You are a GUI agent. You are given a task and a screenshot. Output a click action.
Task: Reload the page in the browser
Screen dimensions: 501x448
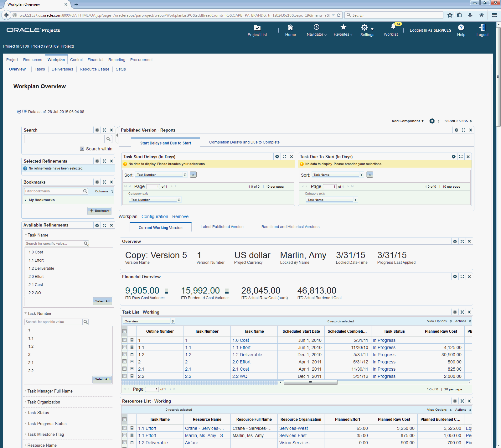pyautogui.click(x=338, y=15)
